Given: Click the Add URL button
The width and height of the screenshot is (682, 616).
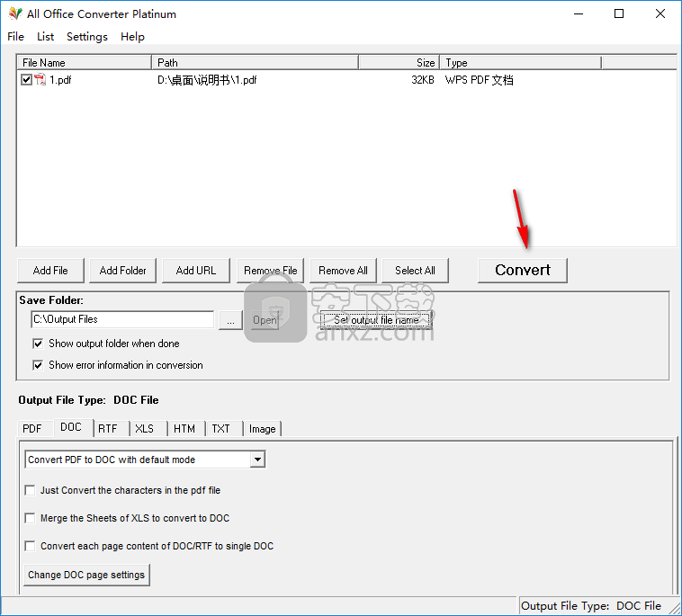Looking at the screenshot, I should pos(196,271).
